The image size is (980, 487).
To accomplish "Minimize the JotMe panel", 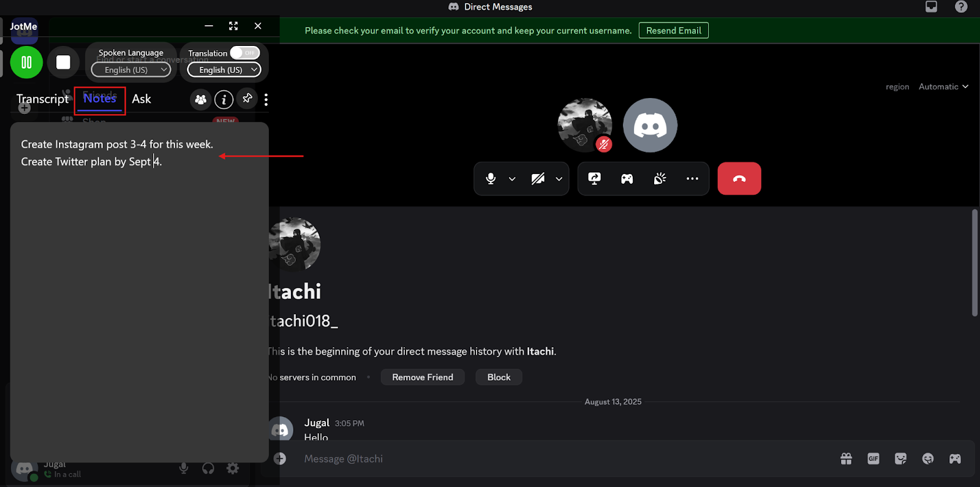I will (x=209, y=26).
